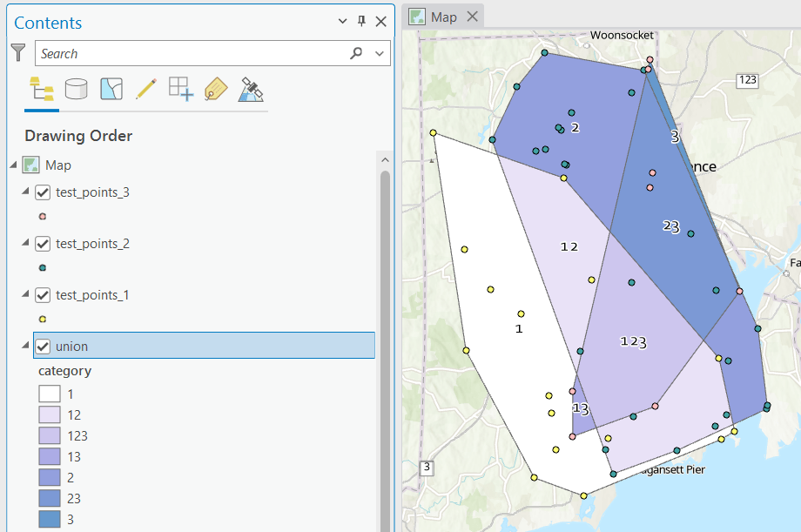
Task: Click List By Labeling tag icon
Action: pyautogui.click(x=215, y=89)
